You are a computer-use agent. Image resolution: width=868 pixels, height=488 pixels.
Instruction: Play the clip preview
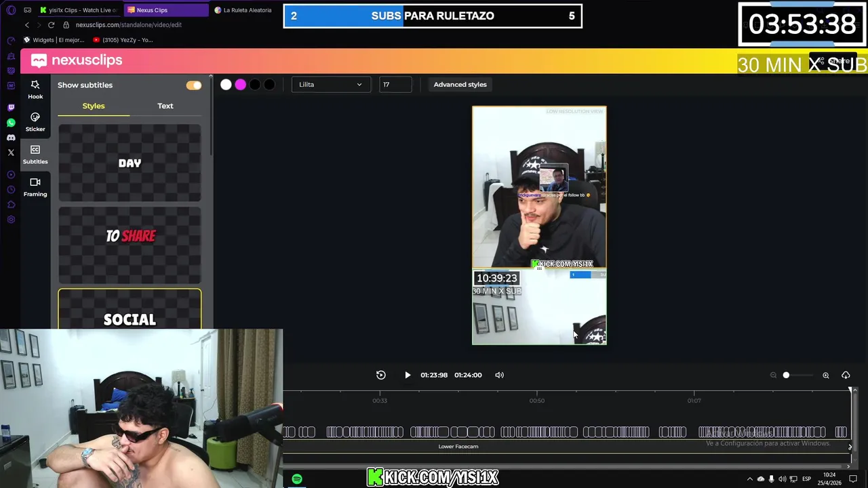click(408, 375)
